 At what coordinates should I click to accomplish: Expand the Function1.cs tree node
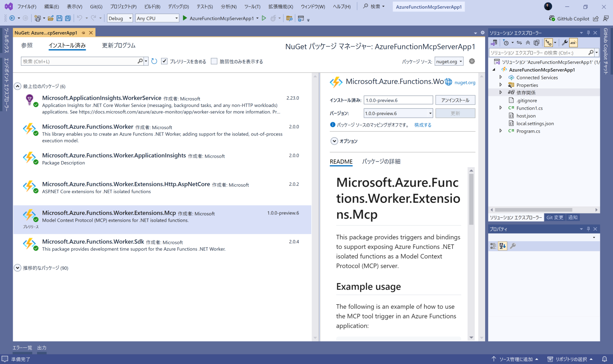500,108
